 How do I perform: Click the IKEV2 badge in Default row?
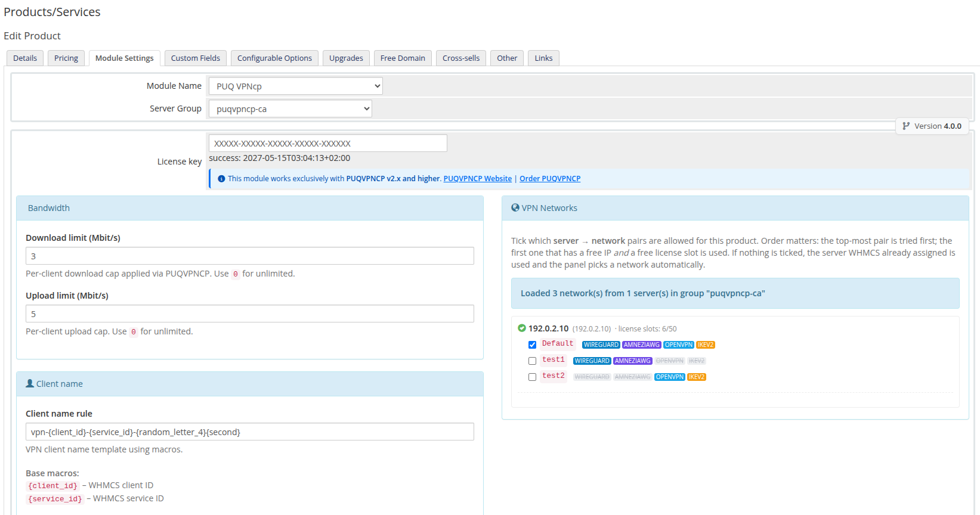706,345
